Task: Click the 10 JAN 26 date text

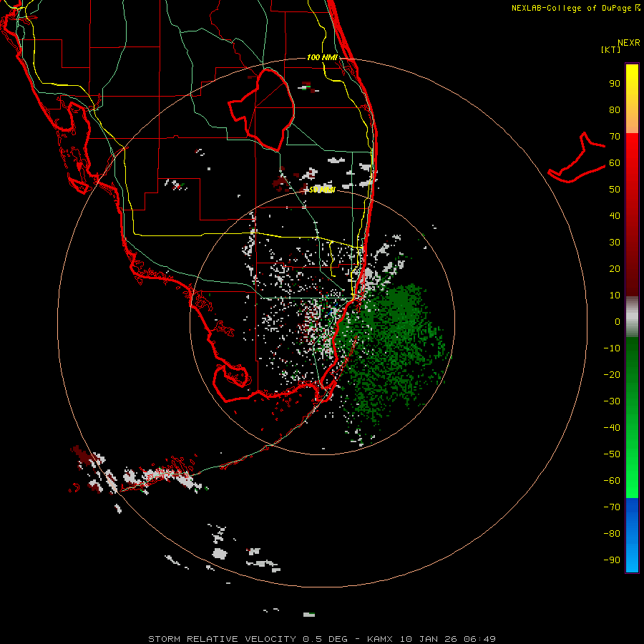Action: 428,639
